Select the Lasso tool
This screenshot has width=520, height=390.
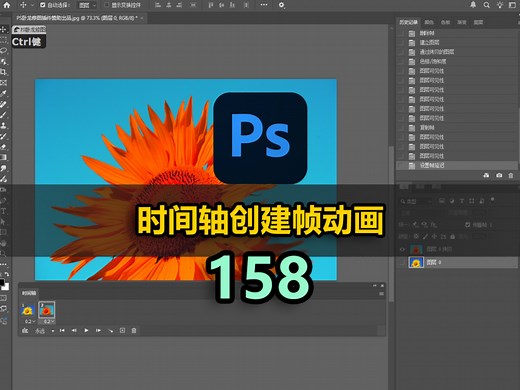pos(4,51)
